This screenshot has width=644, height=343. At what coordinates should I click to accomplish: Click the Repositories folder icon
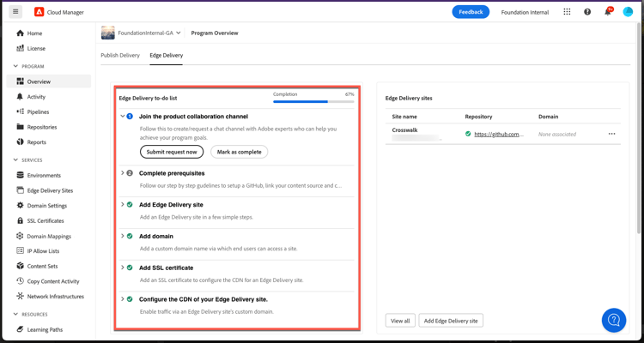(20, 127)
